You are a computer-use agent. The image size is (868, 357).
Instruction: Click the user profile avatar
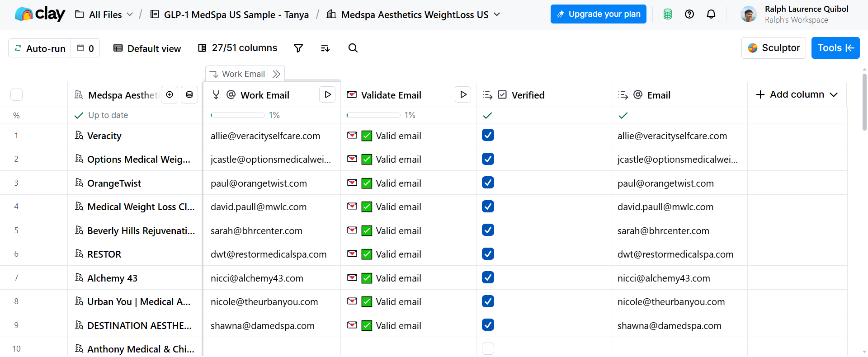point(749,14)
